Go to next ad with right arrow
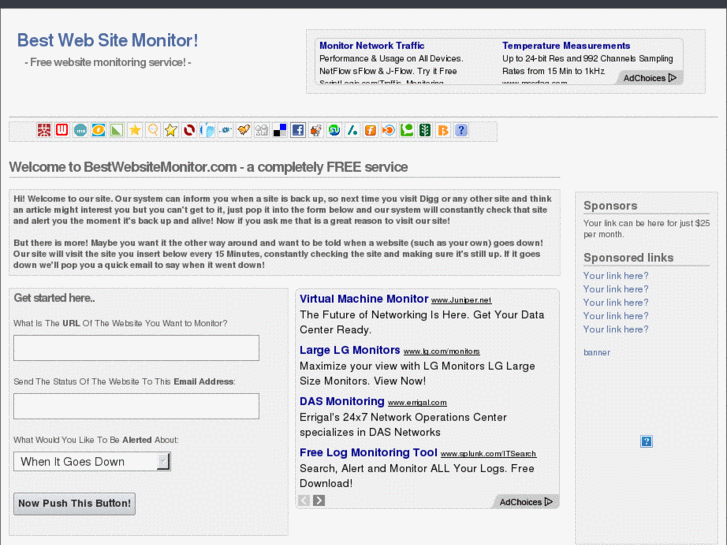 319,500
